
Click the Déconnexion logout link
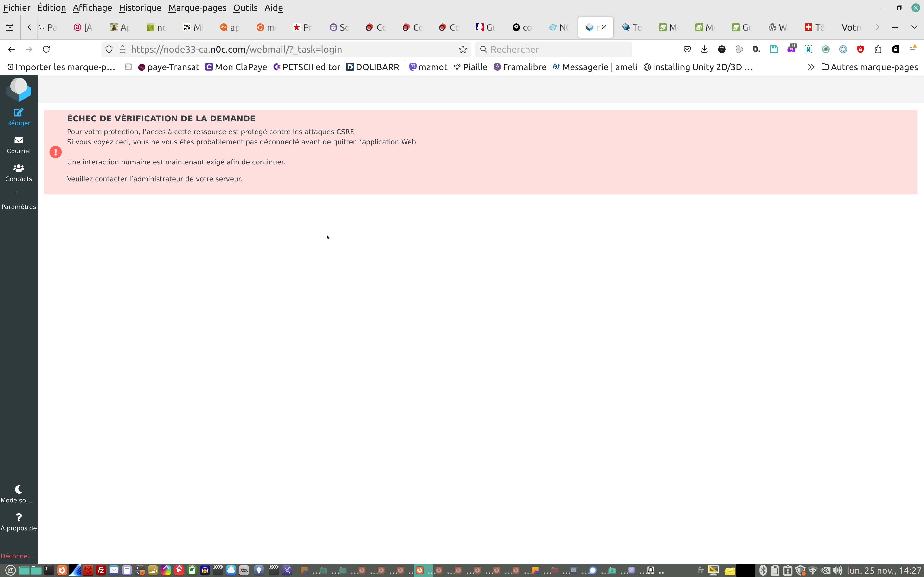(x=17, y=556)
